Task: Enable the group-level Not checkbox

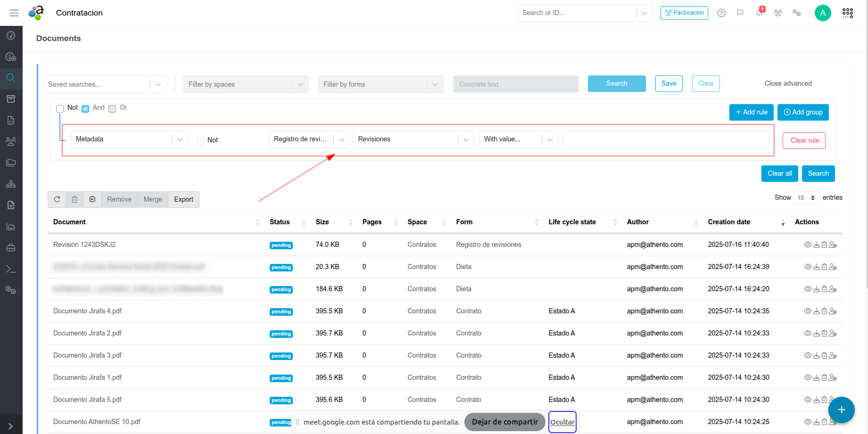Action: tap(60, 109)
